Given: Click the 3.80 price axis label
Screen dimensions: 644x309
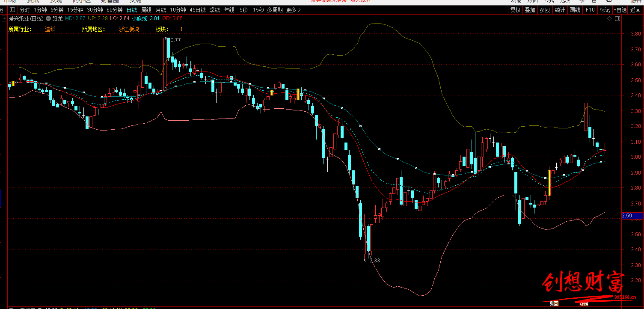Looking at the screenshot, I should point(635,34).
